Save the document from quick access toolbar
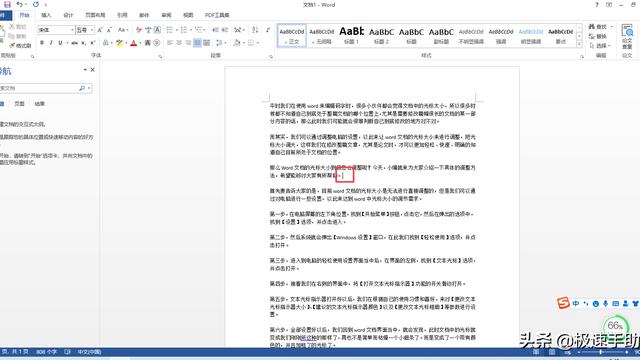 pos(7,4)
